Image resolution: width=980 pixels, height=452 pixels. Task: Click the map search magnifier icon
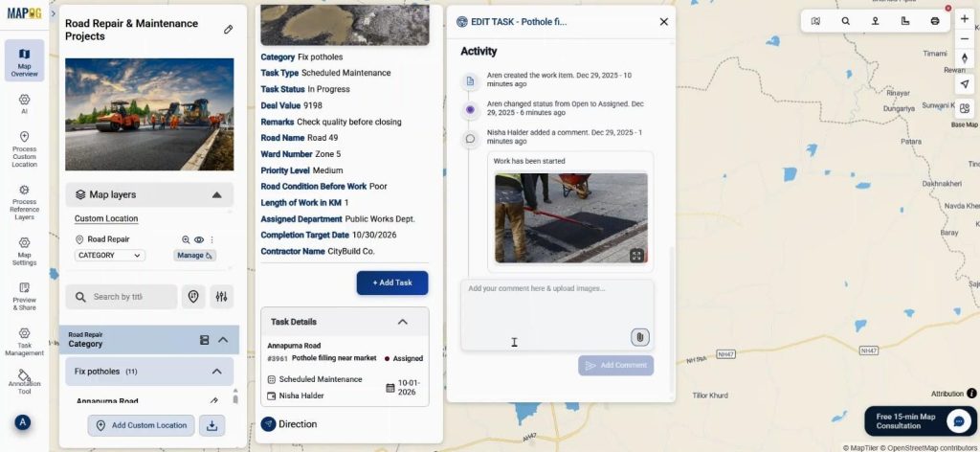coord(846,21)
